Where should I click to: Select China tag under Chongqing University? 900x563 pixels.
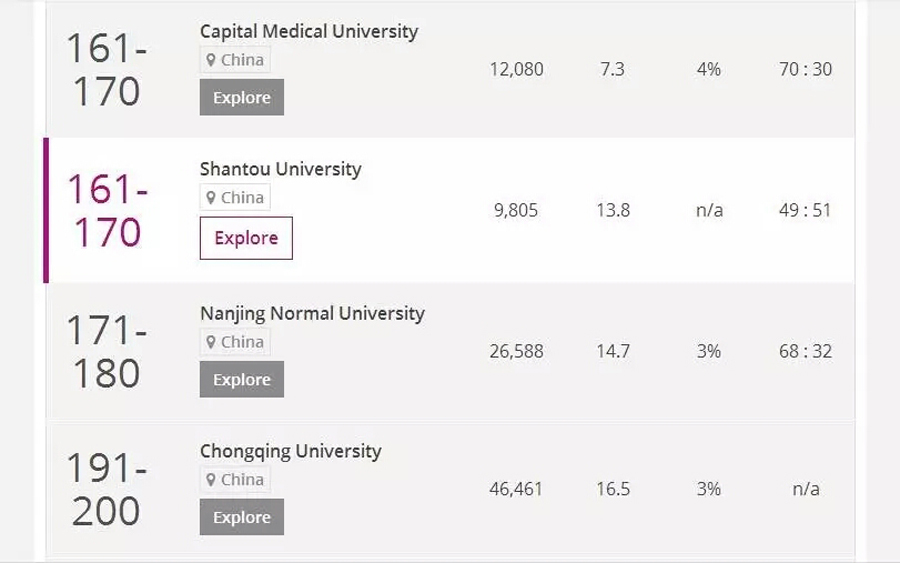coord(235,480)
